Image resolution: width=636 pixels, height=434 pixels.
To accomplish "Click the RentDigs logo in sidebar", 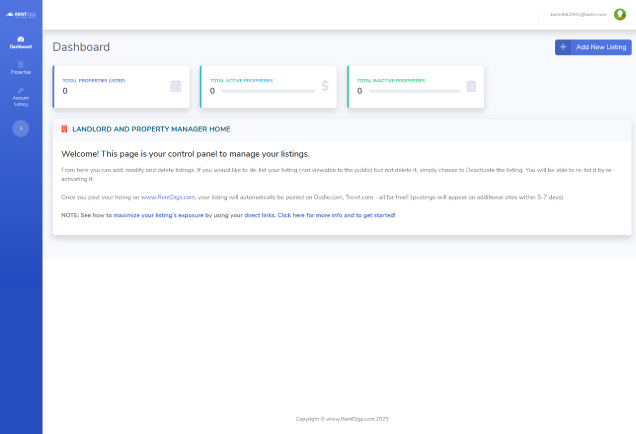I will tap(21, 14).
